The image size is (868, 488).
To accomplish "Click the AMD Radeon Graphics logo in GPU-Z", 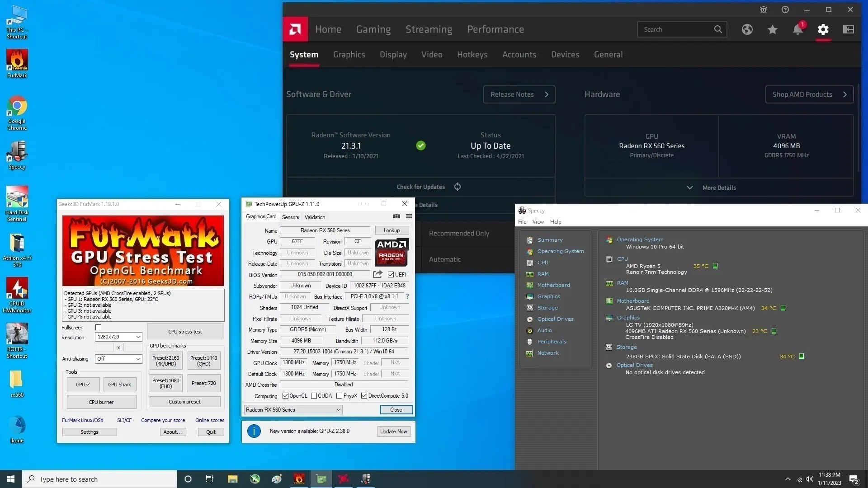I will coord(392,252).
